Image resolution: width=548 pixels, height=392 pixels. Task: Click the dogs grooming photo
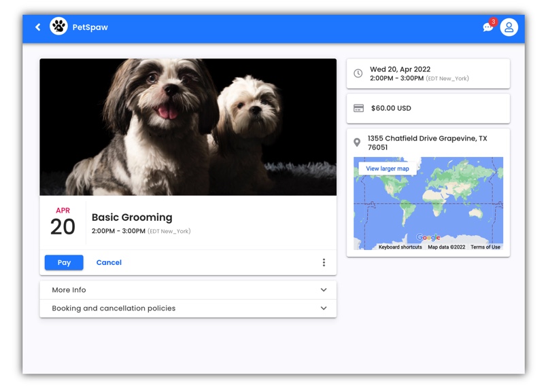(x=188, y=127)
